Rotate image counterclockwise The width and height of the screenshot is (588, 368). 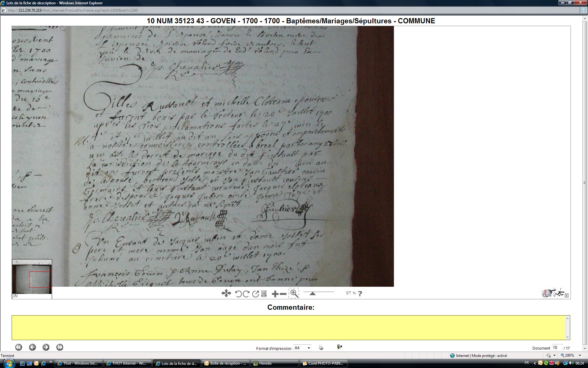click(x=239, y=294)
